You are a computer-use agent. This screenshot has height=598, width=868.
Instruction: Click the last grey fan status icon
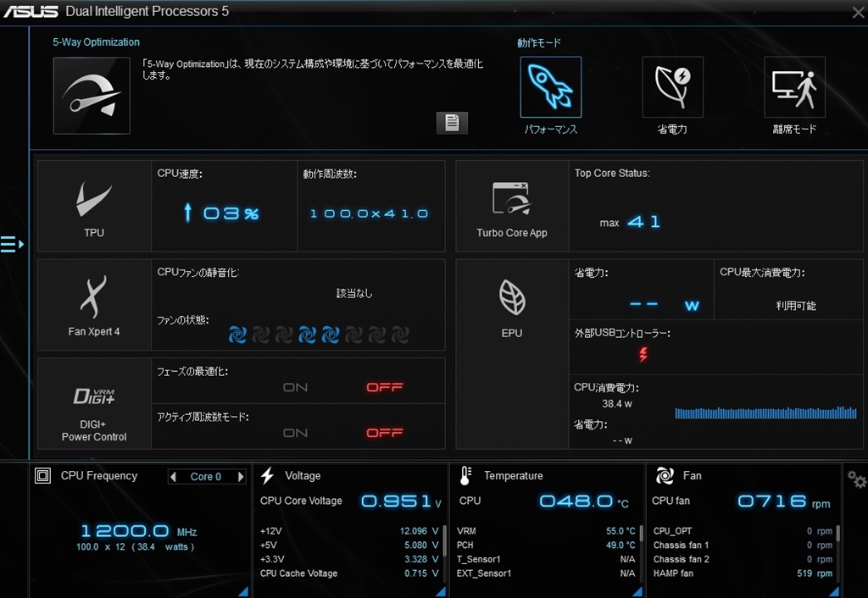(x=400, y=335)
